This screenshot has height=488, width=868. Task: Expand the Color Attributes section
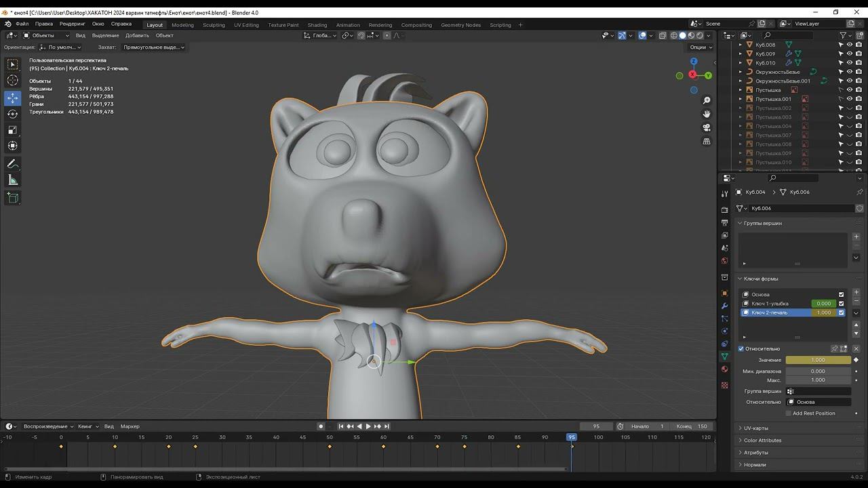(762, 441)
